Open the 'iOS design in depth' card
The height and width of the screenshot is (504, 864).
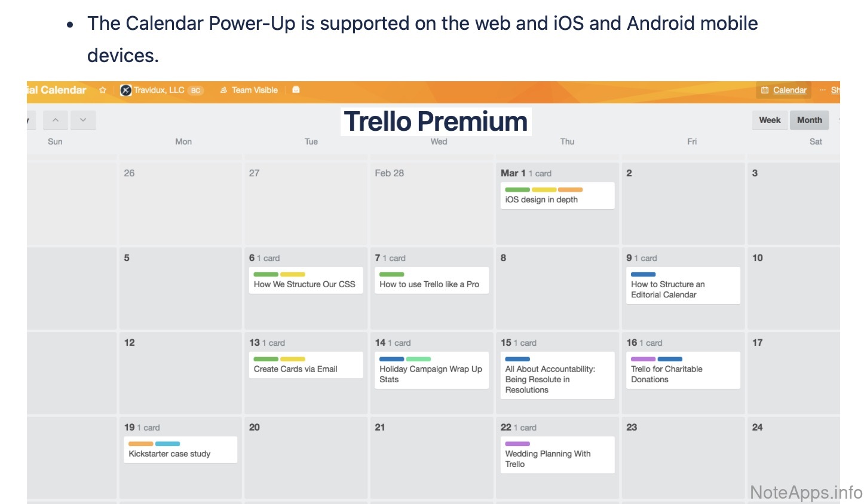(x=554, y=200)
